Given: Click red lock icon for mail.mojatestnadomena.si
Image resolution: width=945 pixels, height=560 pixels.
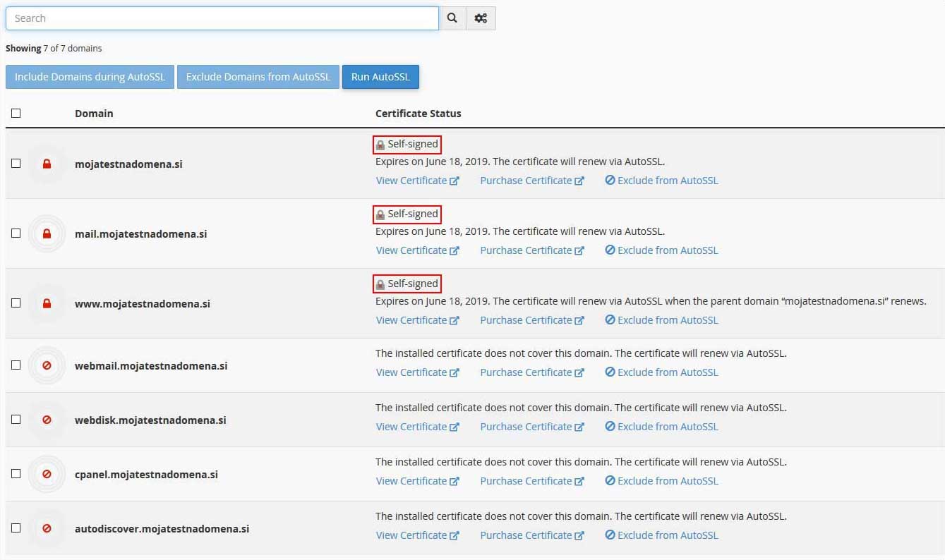Looking at the screenshot, I should (47, 233).
